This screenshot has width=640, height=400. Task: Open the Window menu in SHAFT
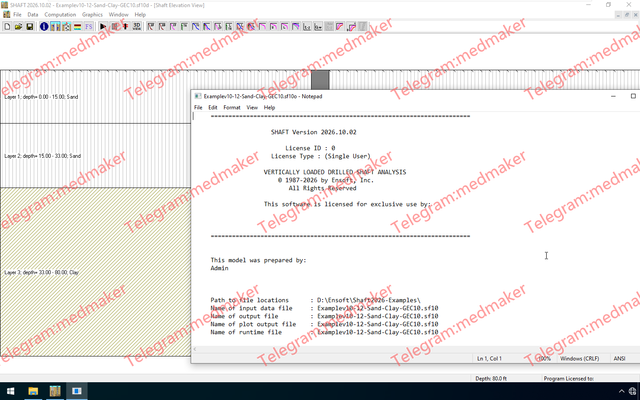(118, 15)
